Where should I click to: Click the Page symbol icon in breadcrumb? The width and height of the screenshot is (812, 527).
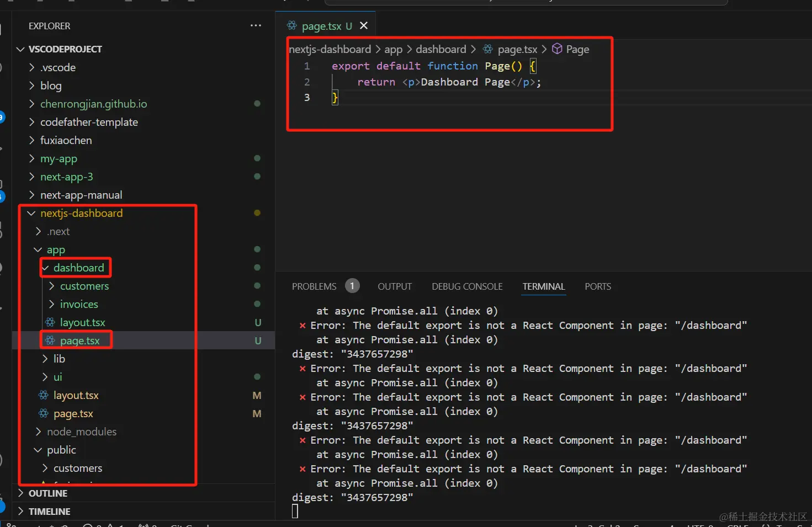pyautogui.click(x=557, y=49)
